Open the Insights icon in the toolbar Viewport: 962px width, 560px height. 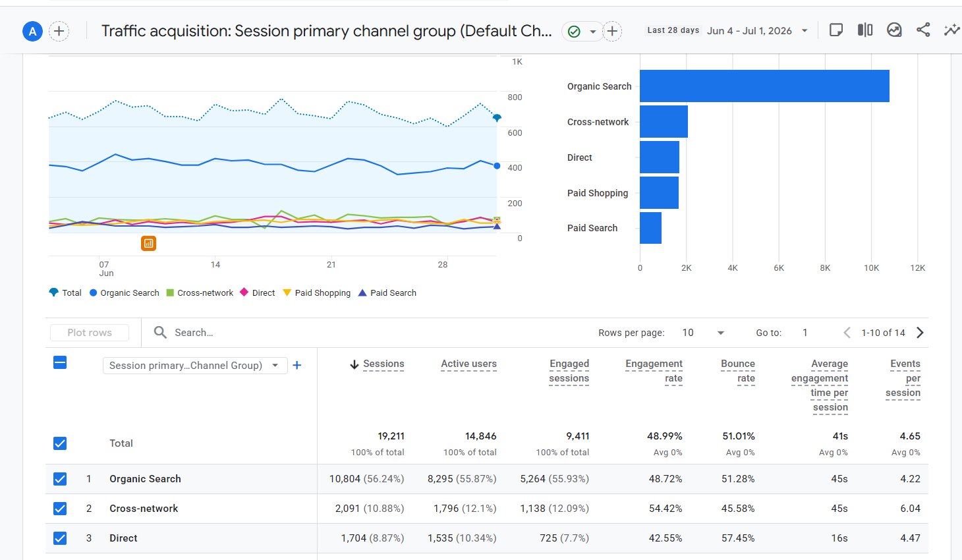coord(894,30)
